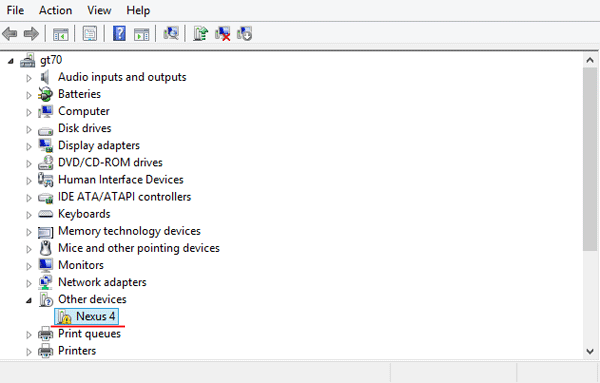Scan for hardware changes toolbar icon

click(x=171, y=33)
